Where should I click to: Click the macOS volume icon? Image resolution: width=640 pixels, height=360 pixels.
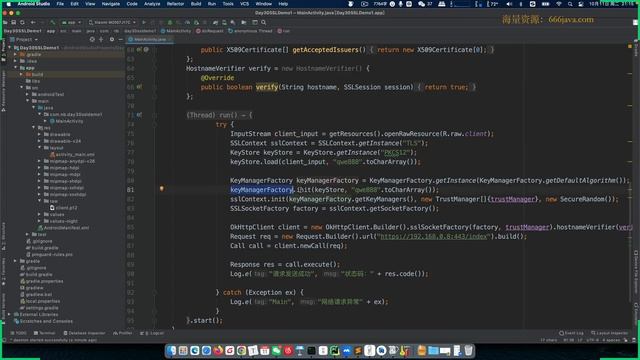(x=509, y=4)
